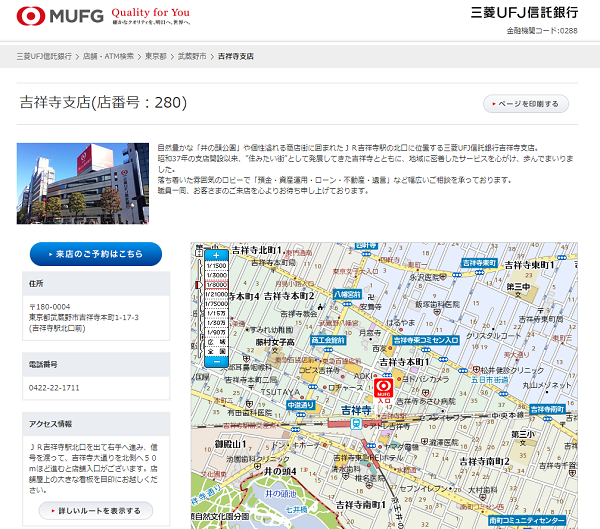Click the 来店のご予約はこちら reservation button
This screenshot has width=600, height=529.
click(96, 254)
